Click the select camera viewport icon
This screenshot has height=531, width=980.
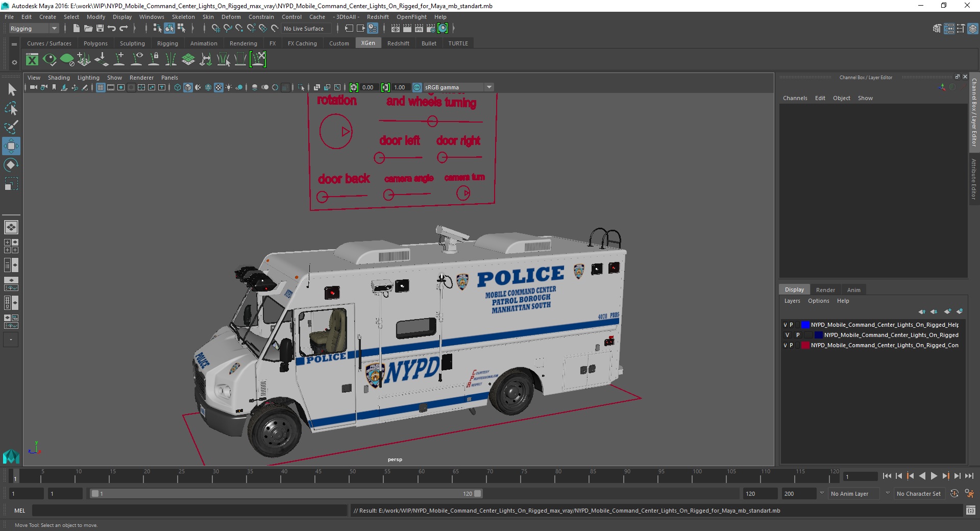pyautogui.click(x=33, y=87)
